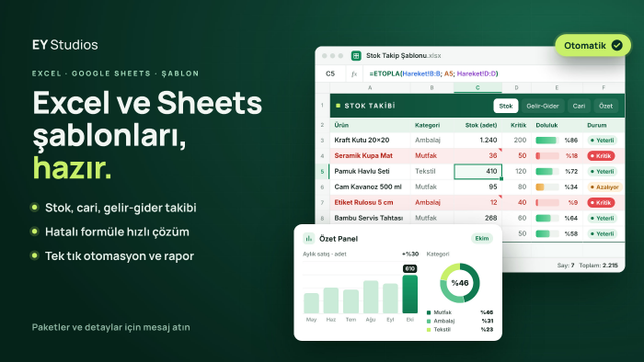
Task: Click the EY Studios logo
Action: (65, 45)
